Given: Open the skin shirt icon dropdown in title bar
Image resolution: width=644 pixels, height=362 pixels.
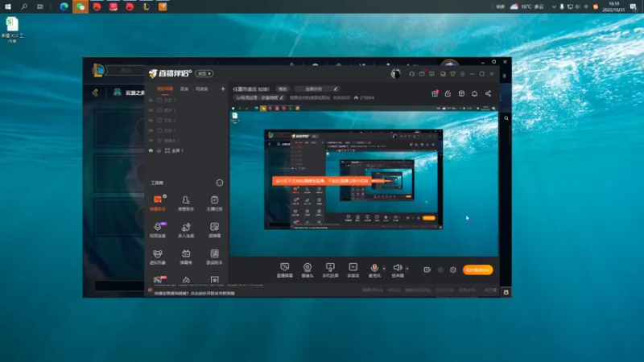Looking at the screenshot, I should point(452,74).
